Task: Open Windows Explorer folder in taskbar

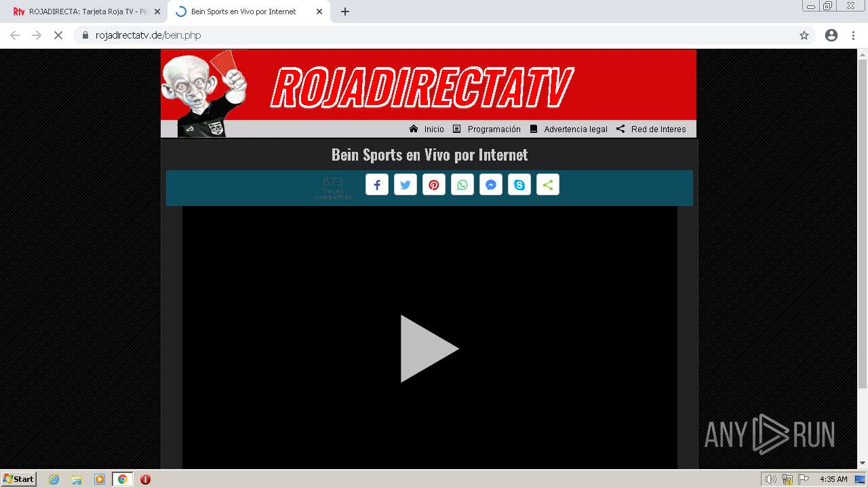Action: [x=77, y=479]
